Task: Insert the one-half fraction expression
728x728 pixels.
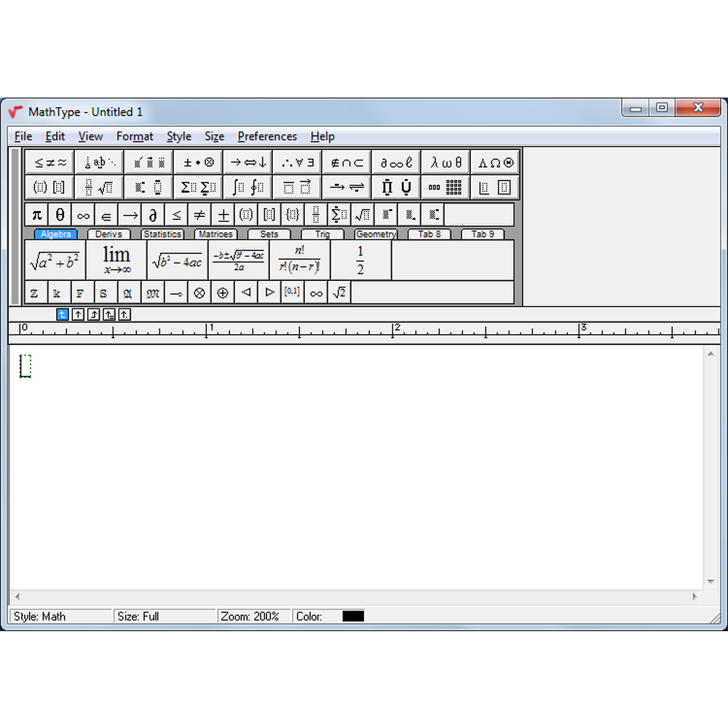Action: (360, 260)
